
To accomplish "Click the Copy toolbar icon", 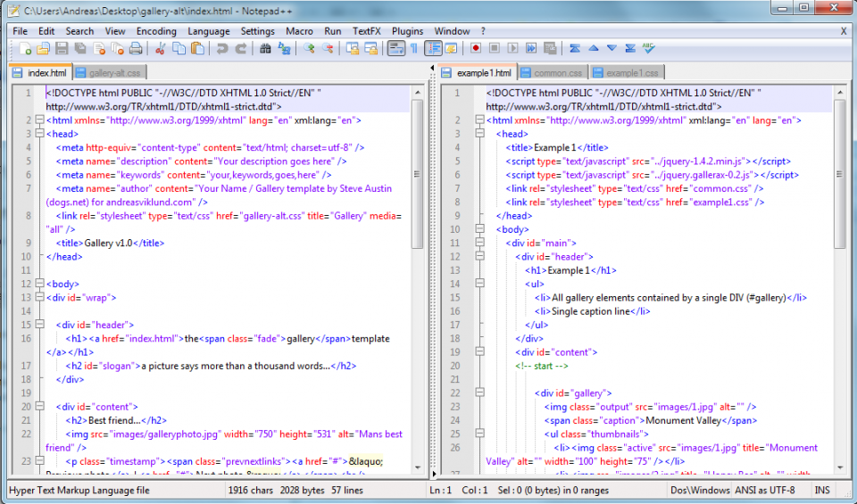I will [179, 48].
